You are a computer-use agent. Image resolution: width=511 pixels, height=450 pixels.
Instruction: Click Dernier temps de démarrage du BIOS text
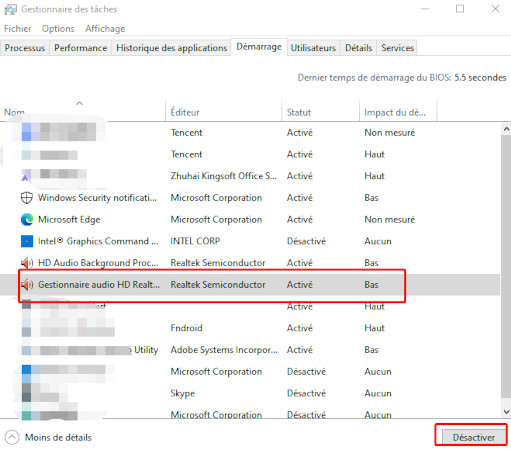[402, 78]
